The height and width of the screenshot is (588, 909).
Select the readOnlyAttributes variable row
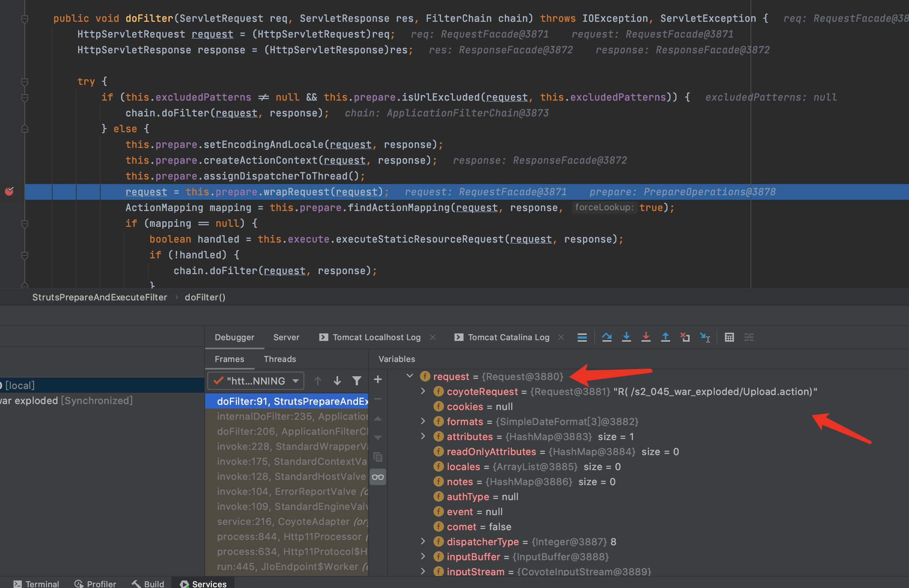click(556, 451)
